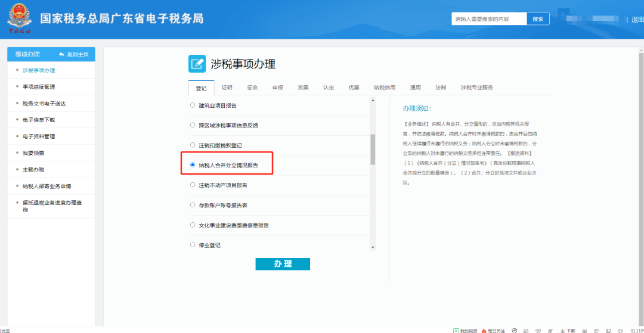Click the 国家税务总局广东省电子税务局 title
Image resolution: width=644 pixels, height=333 pixels.
point(122,19)
